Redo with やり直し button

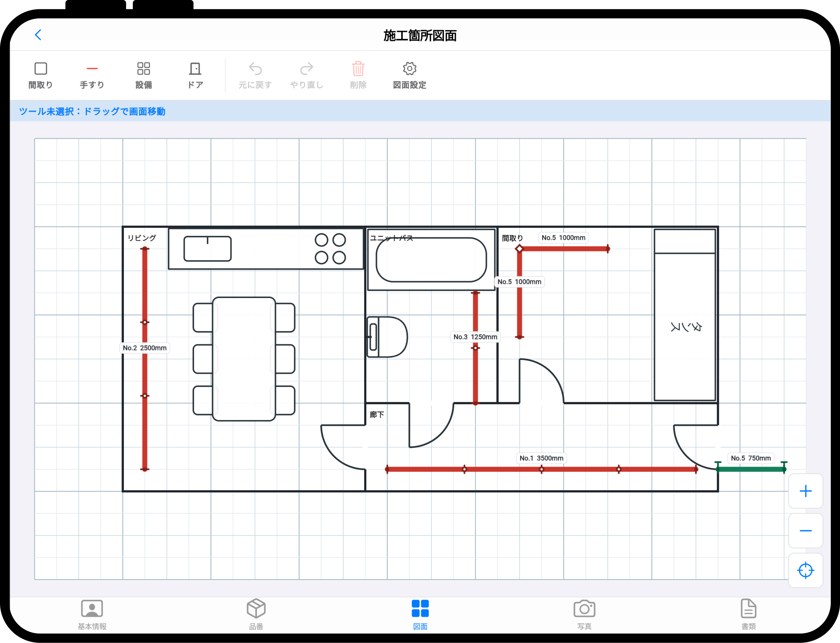(306, 76)
